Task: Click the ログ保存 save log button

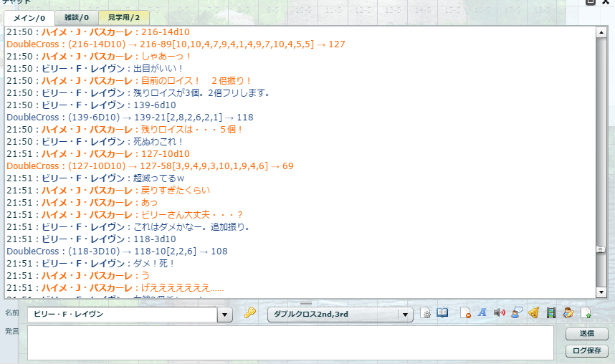Action: (x=586, y=351)
